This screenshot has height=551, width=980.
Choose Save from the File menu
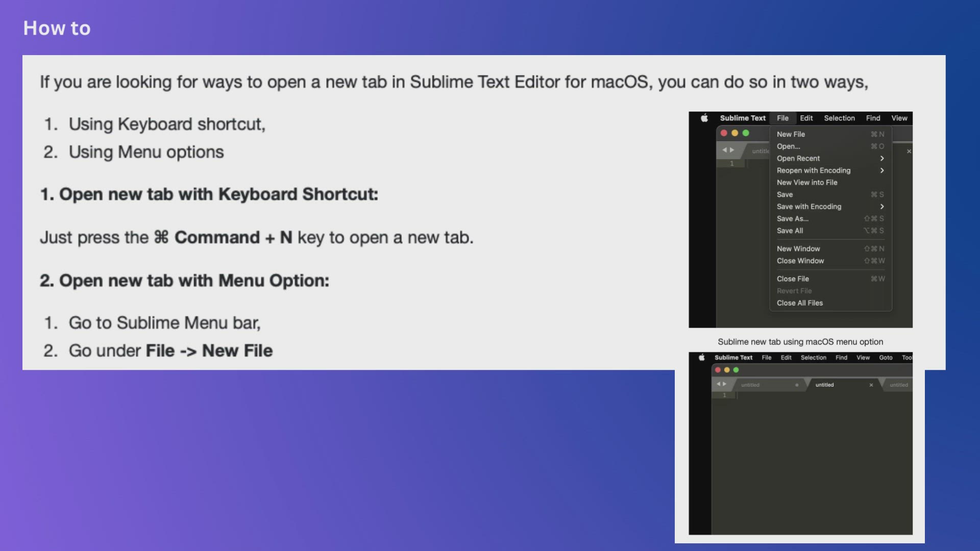pos(830,194)
